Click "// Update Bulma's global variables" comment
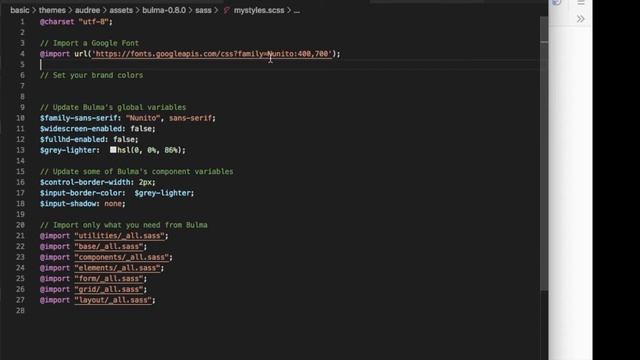The height and width of the screenshot is (360, 640). point(113,107)
